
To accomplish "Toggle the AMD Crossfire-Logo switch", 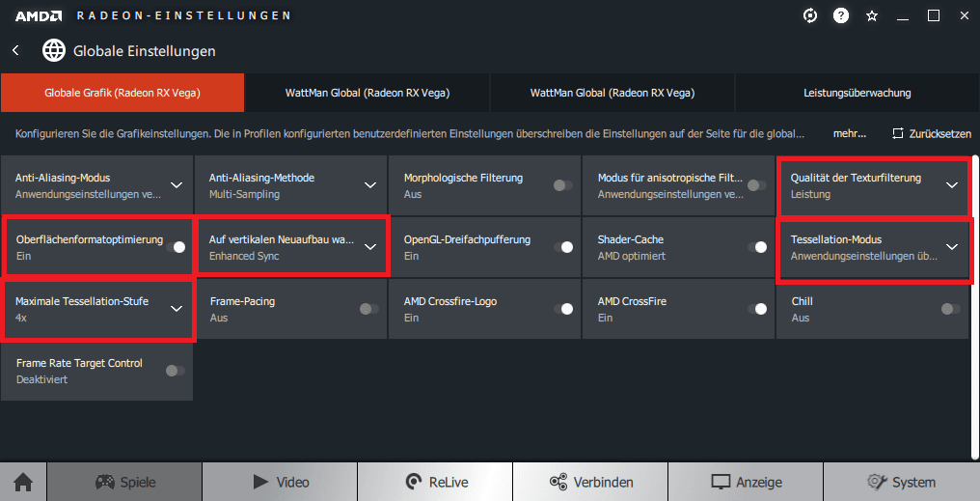I will click(563, 309).
